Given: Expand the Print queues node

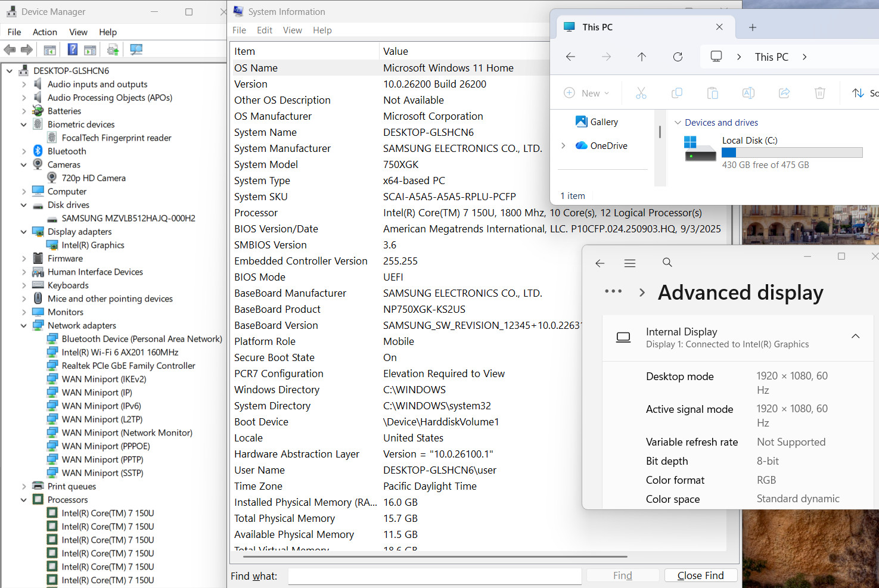Looking at the screenshot, I should [x=24, y=487].
